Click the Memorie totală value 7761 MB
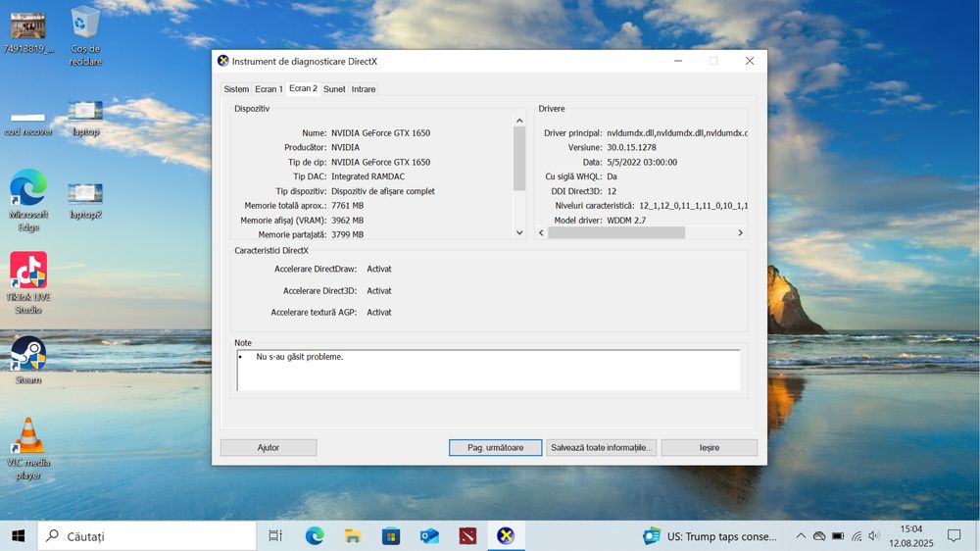Viewport: 980px width, 551px height. 348,206
